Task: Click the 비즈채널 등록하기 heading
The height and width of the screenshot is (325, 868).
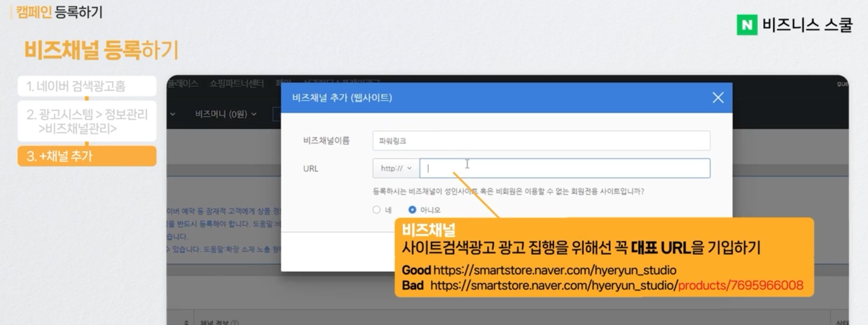Action: tap(101, 50)
